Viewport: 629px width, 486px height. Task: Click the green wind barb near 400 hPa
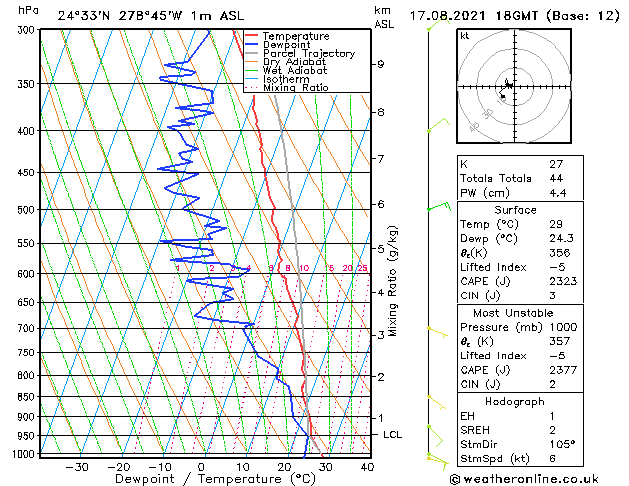point(438,125)
